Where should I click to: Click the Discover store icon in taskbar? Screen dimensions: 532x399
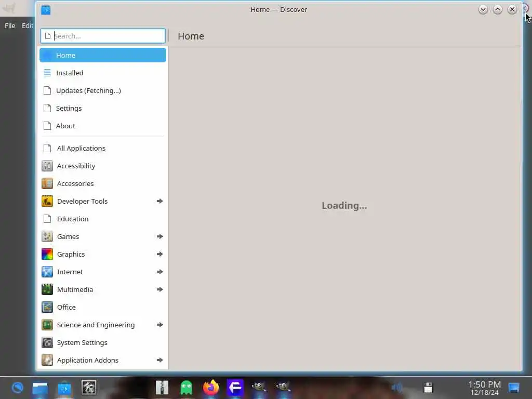coord(64,388)
